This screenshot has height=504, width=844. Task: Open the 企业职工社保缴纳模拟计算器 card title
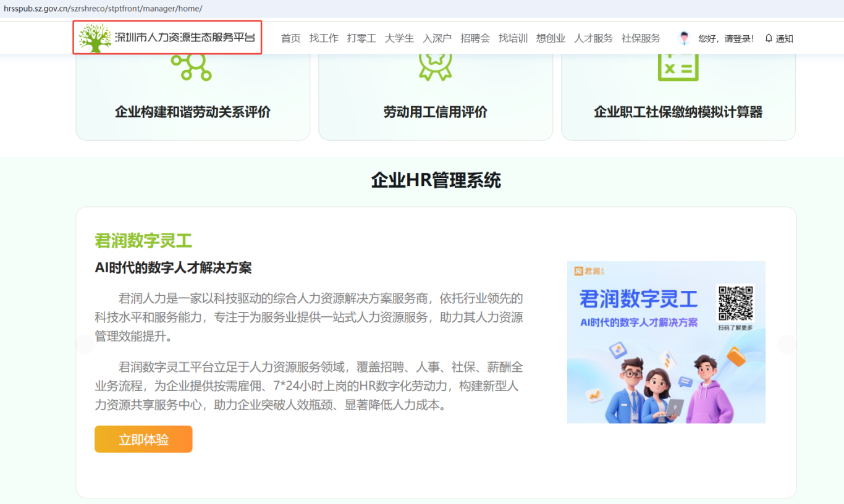678,112
